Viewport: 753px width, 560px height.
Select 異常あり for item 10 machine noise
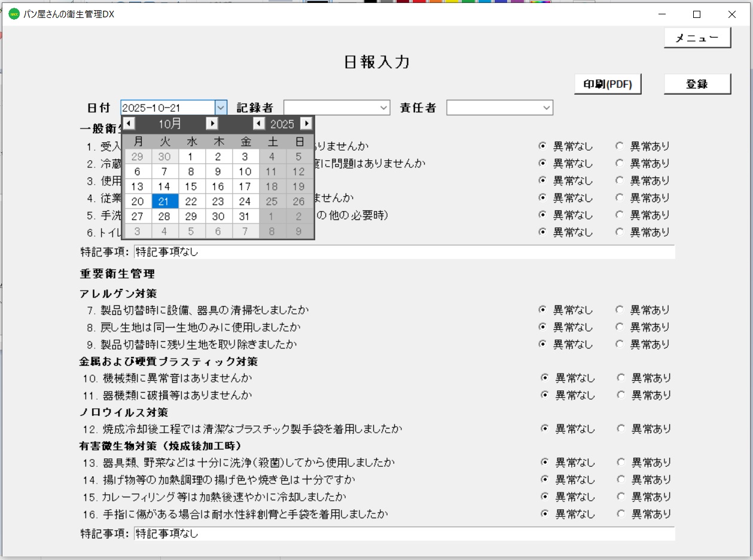(621, 378)
